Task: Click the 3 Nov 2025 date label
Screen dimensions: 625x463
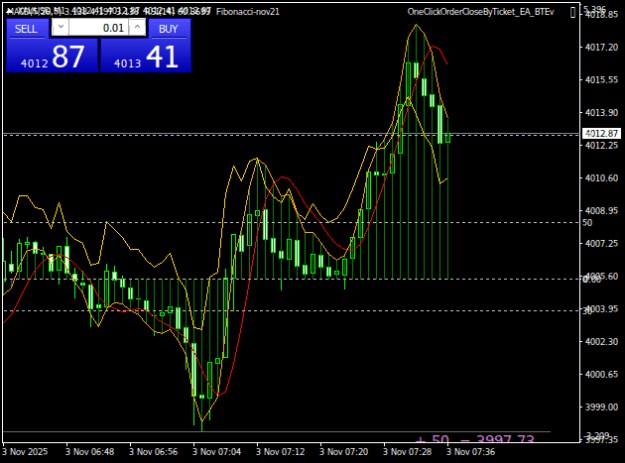Action: [25, 452]
